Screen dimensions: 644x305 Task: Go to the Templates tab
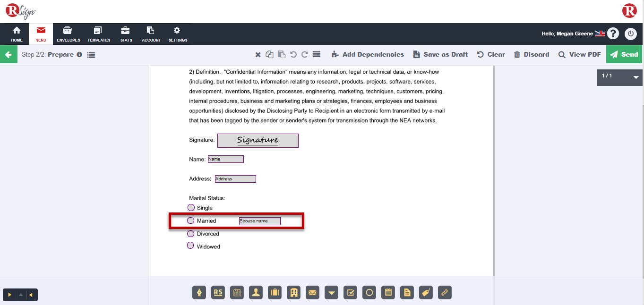coord(99,34)
